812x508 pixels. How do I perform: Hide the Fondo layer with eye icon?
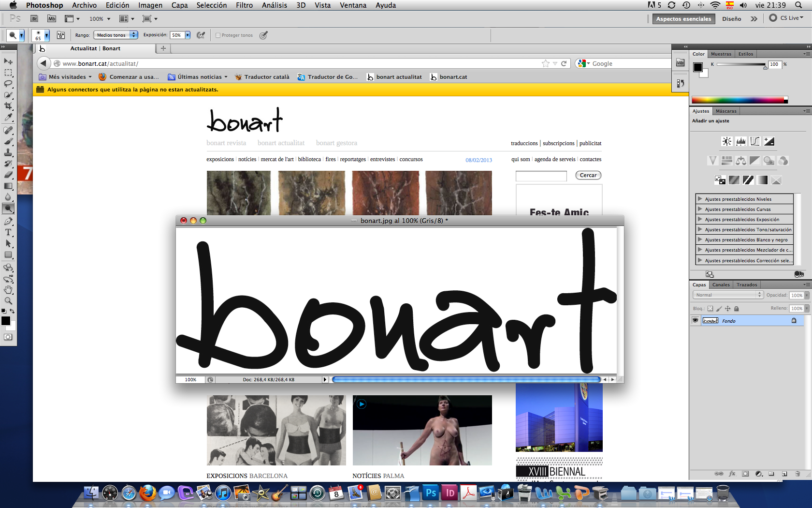[x=696, y=320]
